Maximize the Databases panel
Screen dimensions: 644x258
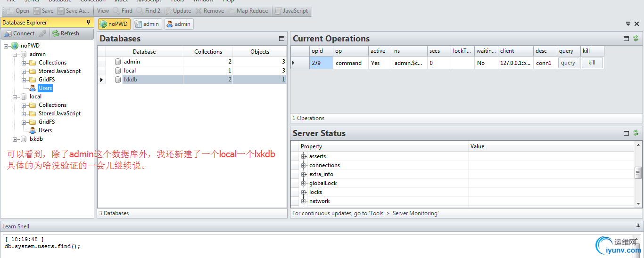282,39
